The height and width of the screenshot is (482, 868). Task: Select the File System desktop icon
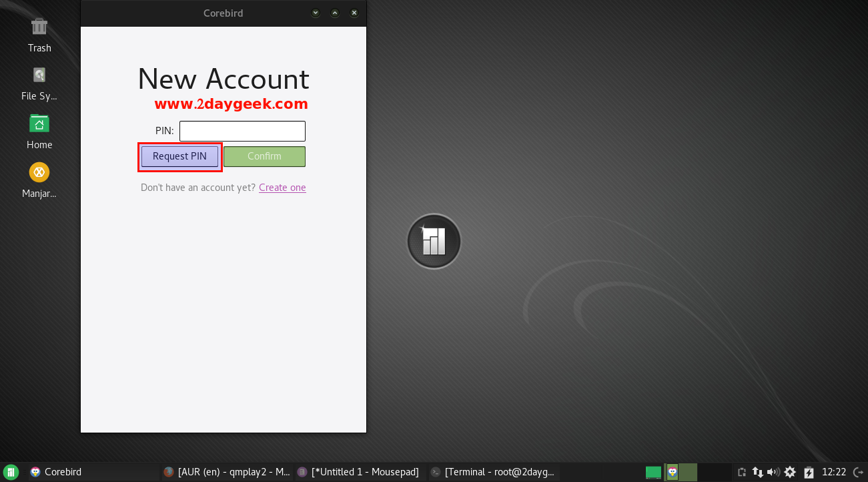click(39, 75)
